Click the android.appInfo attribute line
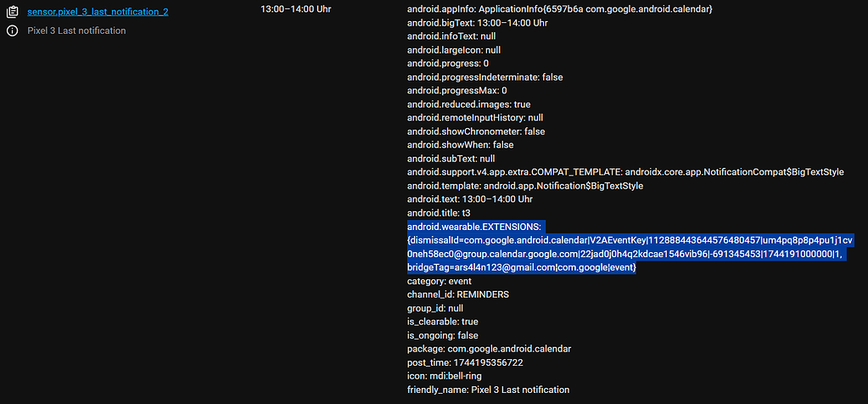Screen dimensions: 868x404 [559, 9]
